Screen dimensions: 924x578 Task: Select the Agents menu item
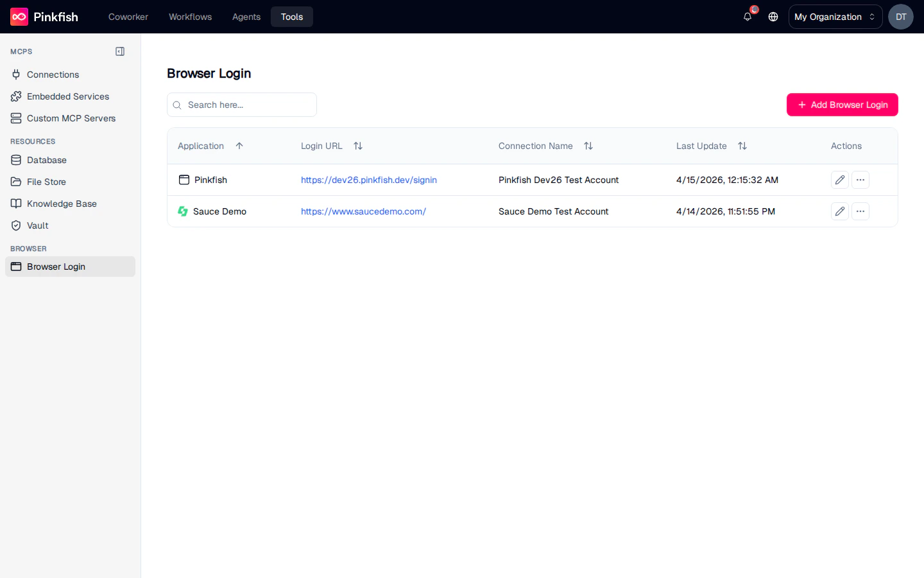click(x=246, y=17)
